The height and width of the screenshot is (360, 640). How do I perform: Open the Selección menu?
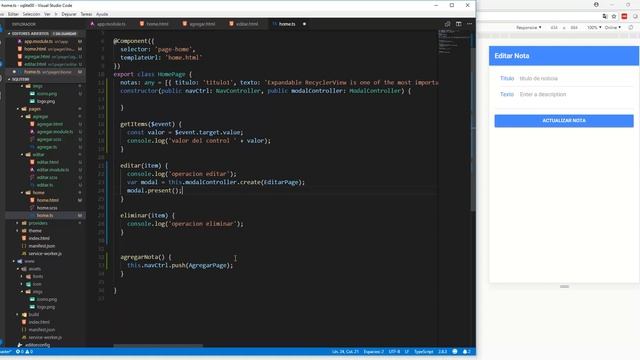(31, 14)
